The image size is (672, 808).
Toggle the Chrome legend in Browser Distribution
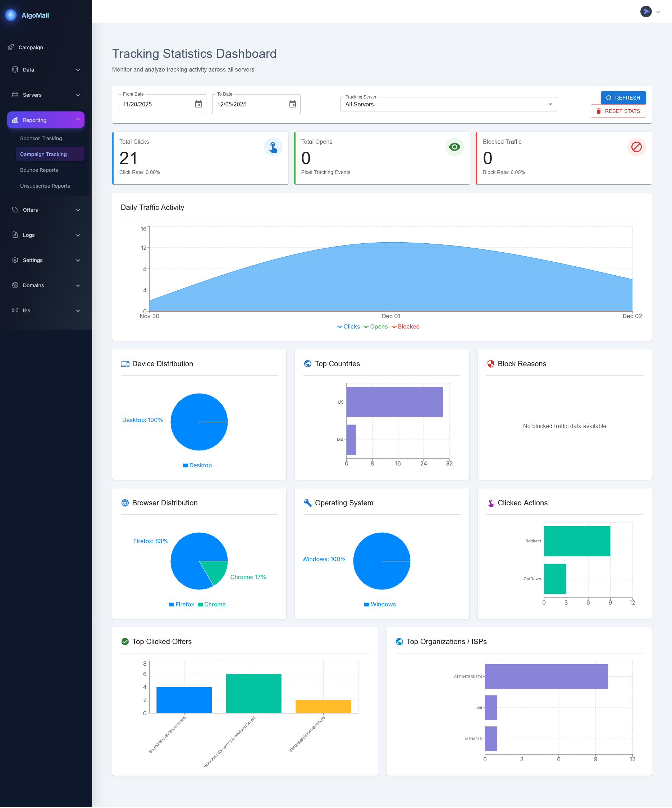pos(212,604)
